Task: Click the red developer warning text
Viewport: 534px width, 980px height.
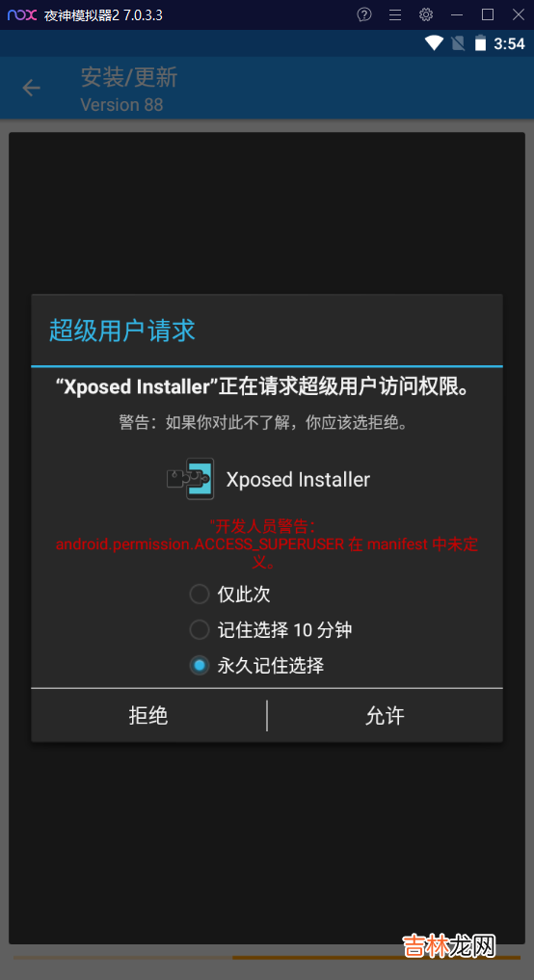Action: tap(267, 543)
